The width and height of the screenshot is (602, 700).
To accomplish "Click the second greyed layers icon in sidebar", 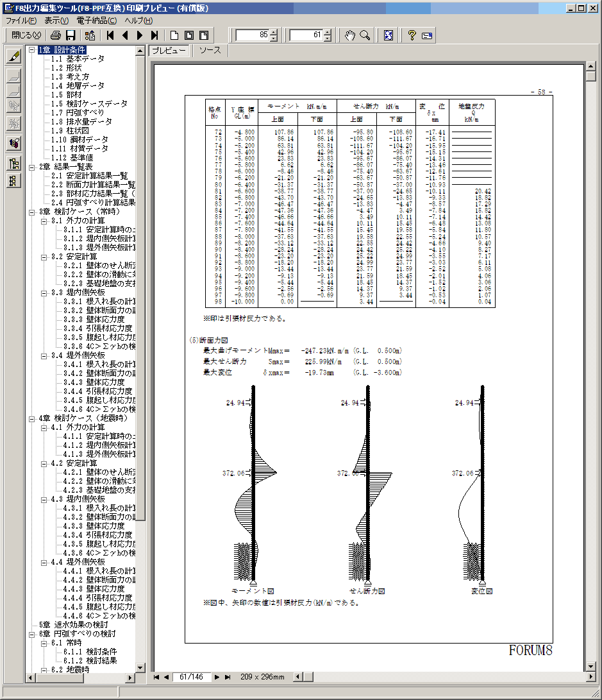I will click(14, 91).
